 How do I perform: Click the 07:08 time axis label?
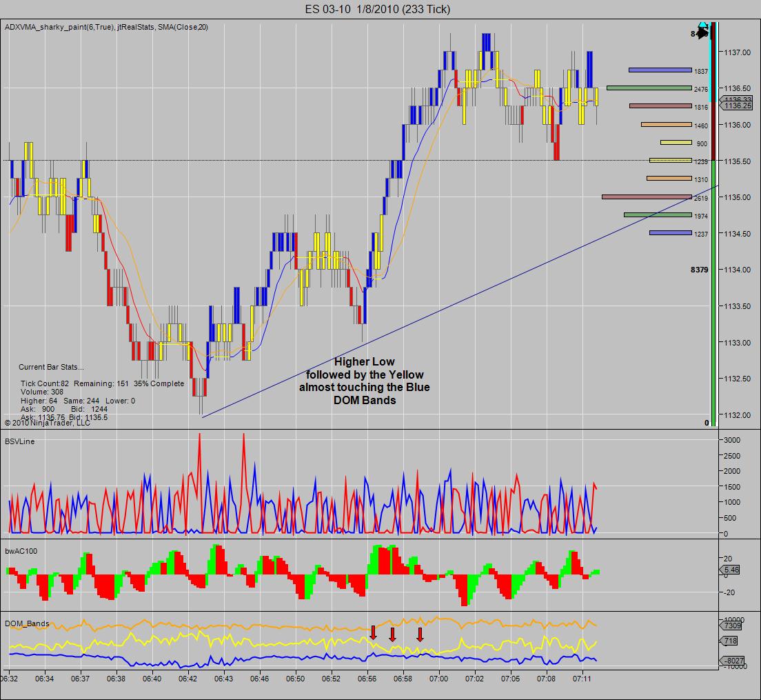point(546,679)
